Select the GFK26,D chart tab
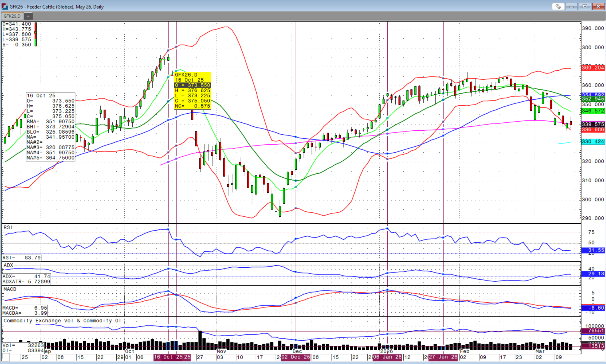Viewport: 606px width, 364px height. click(x=12, y=16)
